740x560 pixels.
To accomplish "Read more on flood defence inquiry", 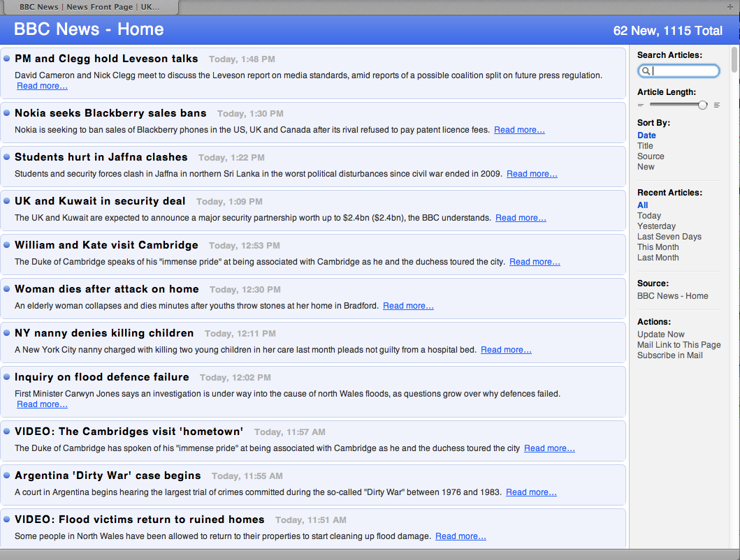I will pos(42,404).
